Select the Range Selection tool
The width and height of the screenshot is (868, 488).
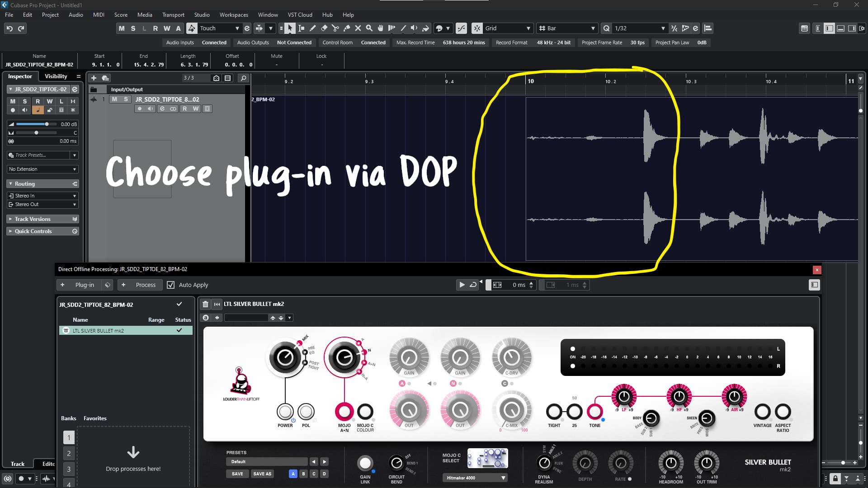click(302, 28)
